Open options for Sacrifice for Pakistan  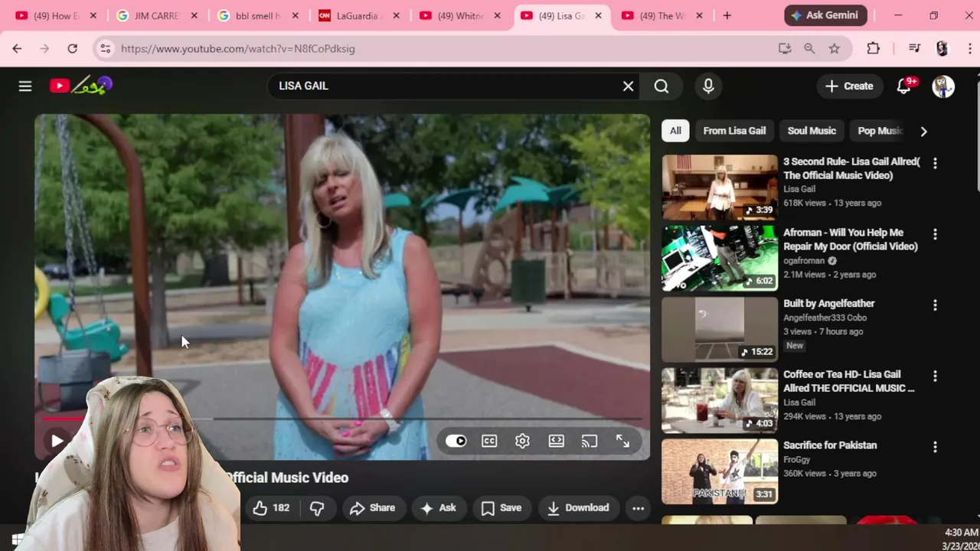935,447
